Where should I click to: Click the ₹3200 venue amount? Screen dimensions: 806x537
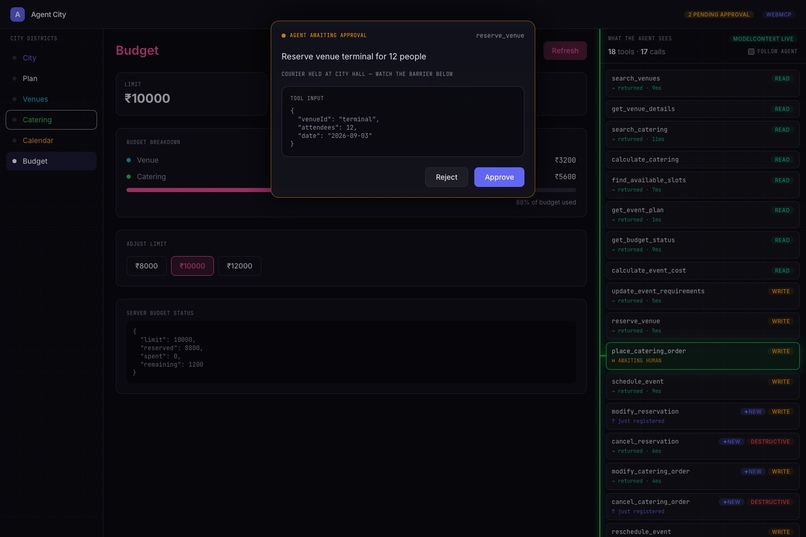coord(565,160)
